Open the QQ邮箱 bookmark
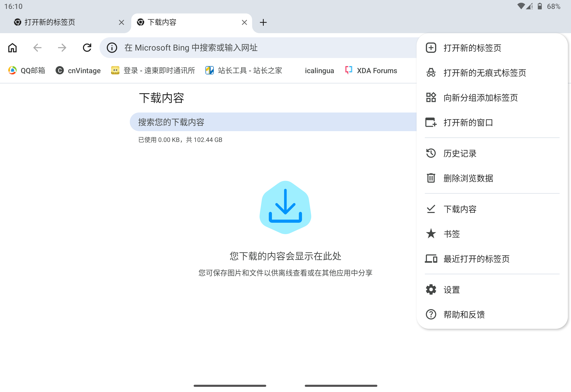 pos(27,70)
